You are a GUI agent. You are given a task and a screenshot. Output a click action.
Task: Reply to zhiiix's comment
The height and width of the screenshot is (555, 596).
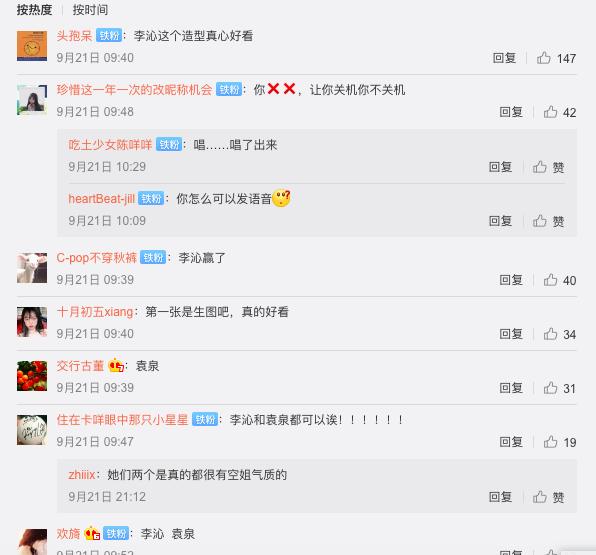pos(500,497)
